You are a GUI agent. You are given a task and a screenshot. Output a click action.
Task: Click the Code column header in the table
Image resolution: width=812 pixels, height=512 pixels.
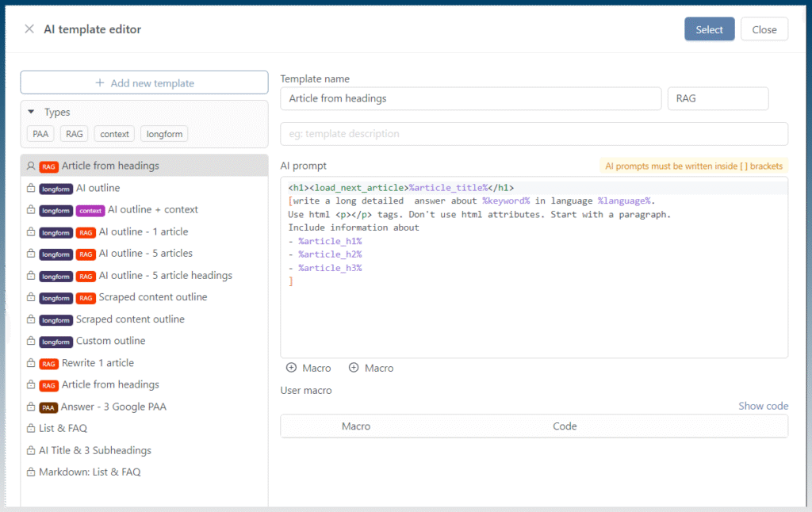click(565, 426)
